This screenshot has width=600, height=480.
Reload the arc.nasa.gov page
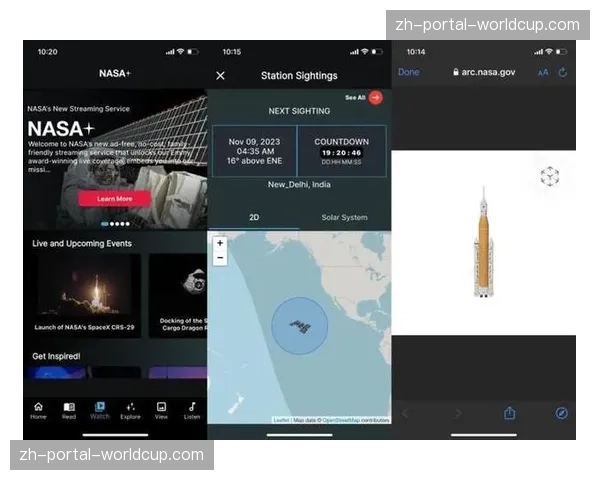[563, 72]
